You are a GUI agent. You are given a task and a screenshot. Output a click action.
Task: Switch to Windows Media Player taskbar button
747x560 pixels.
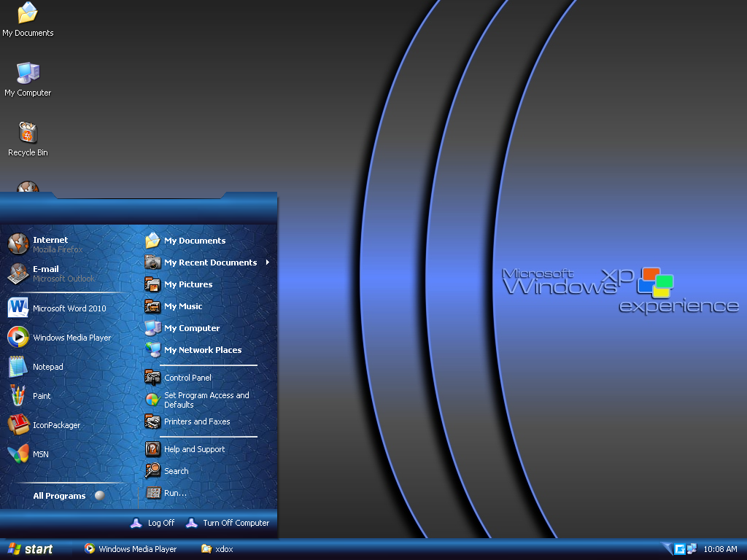pos(131,549)
